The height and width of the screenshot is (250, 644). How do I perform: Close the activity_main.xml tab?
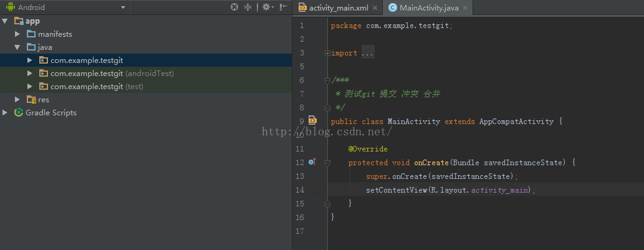point(375,8)
